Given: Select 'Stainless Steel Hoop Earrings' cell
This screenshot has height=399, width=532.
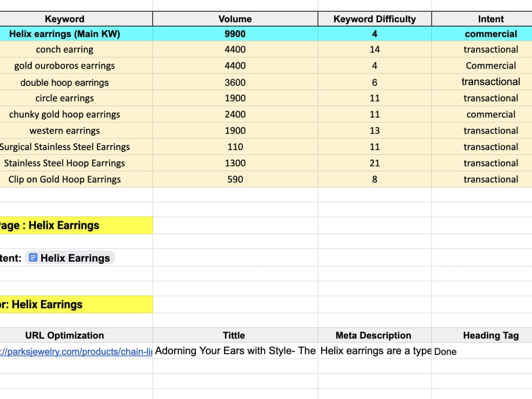Looking at the screenshot, I should click(x=76, y=163).
